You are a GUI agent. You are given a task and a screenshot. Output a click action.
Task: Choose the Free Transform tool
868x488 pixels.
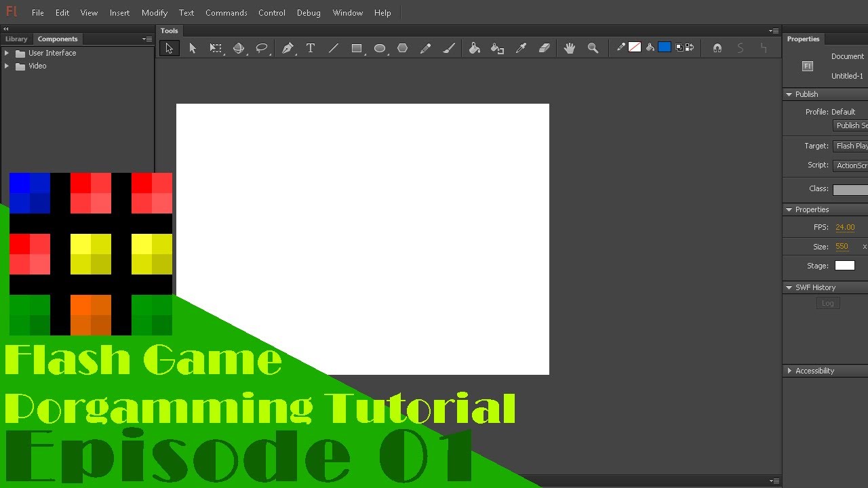(x=216, y=48)
